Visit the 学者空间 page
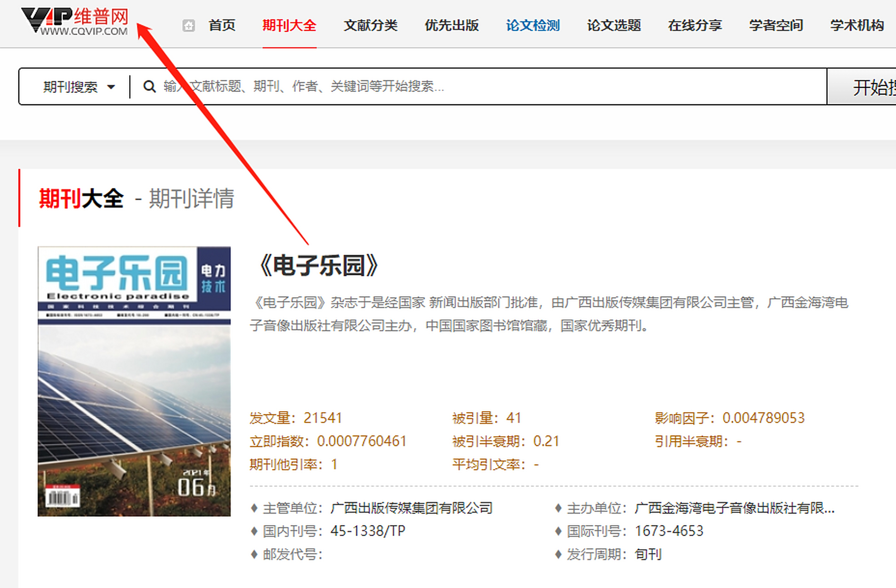The height and width of the screenshot is (588, 896). [x=776, y=25]
